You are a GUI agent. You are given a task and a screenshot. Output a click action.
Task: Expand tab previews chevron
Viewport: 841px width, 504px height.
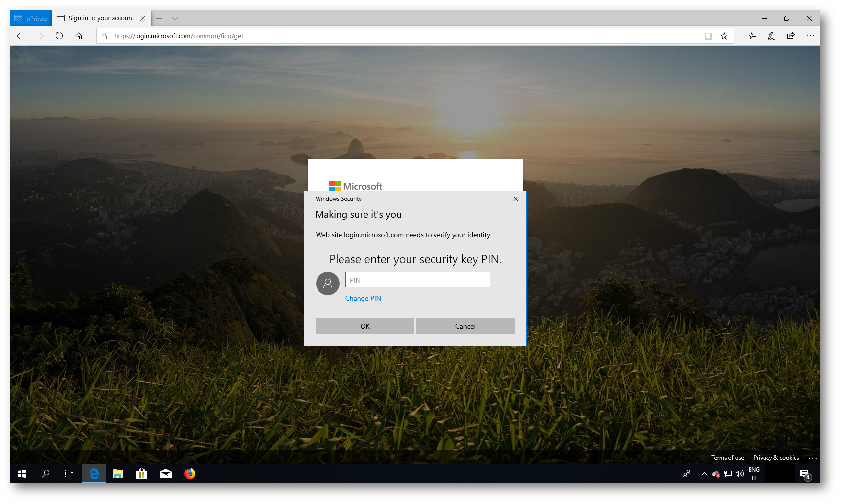point(175,18)
